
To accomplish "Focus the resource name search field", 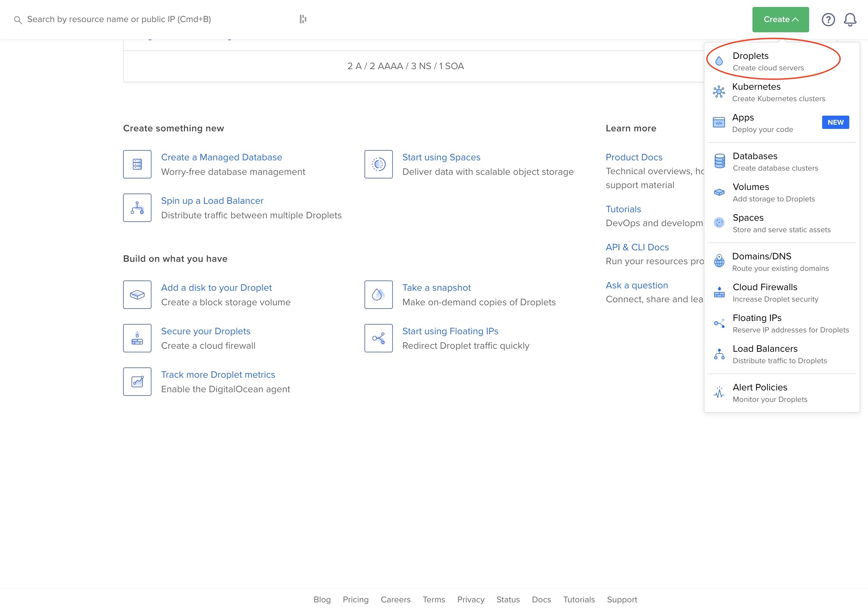I will click(151, 19).
